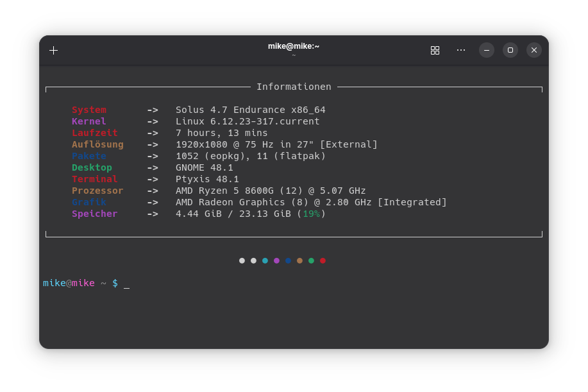Click Linux 6.12.23-317.current kernel value
This screenshot has width=588, height=392.
(248, 121)
